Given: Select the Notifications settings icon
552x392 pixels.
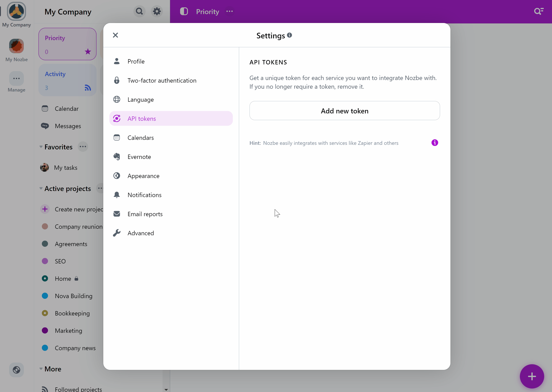Looking at the screenshot, I should tap(117, 195).
